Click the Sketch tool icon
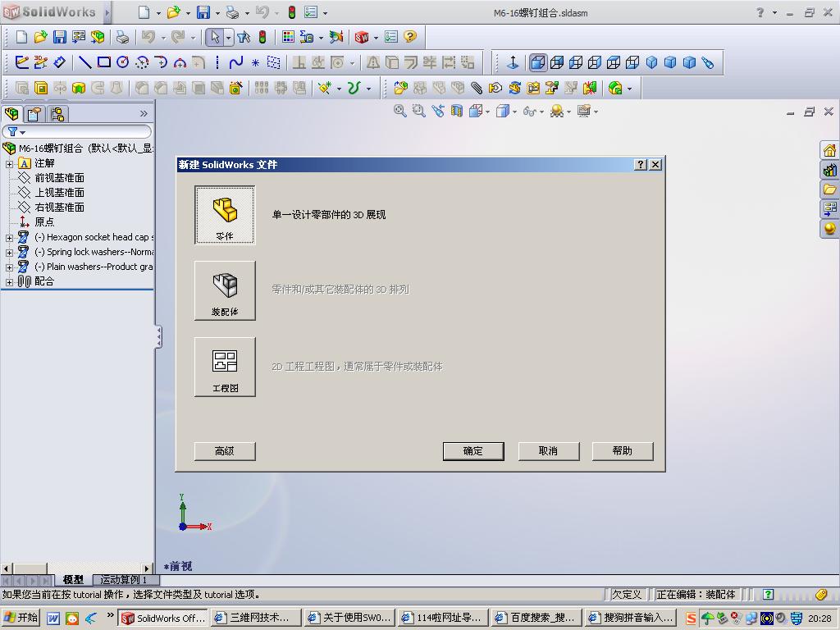Image resolution: width=840 pixels, height=630 pixels. point(22,62)
